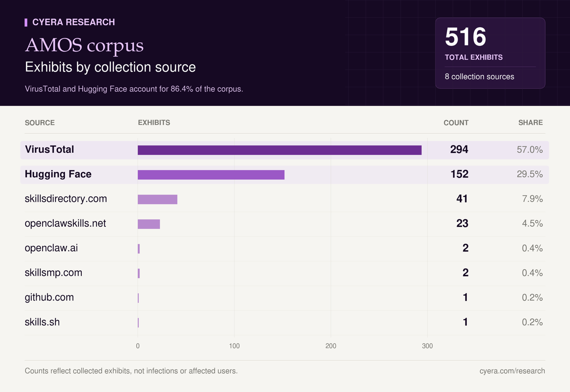This screenshot has width=570, height=392.
Task: Click the skills.sh row label
Action: pos(42,322)
